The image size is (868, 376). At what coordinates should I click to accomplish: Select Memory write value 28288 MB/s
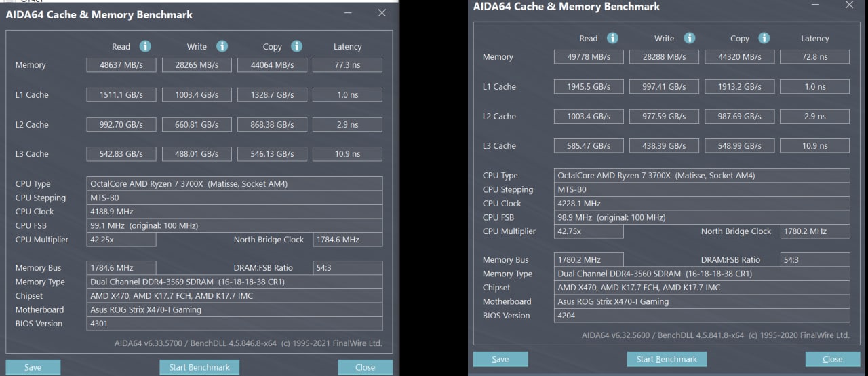[664, 57]
